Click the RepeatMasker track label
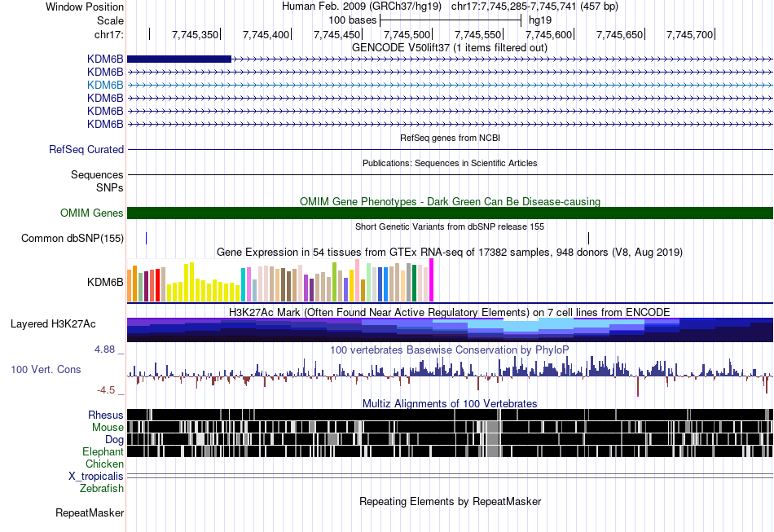This screenshot has height=532, width=774. point(90,512)
